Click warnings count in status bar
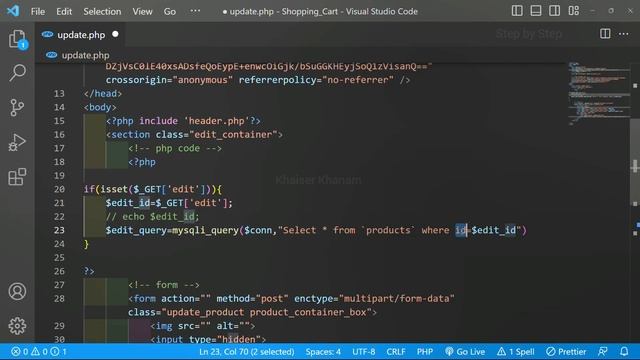Image resolution: width=640 pixels, height=360 pixels. click(x=39, y=351)
